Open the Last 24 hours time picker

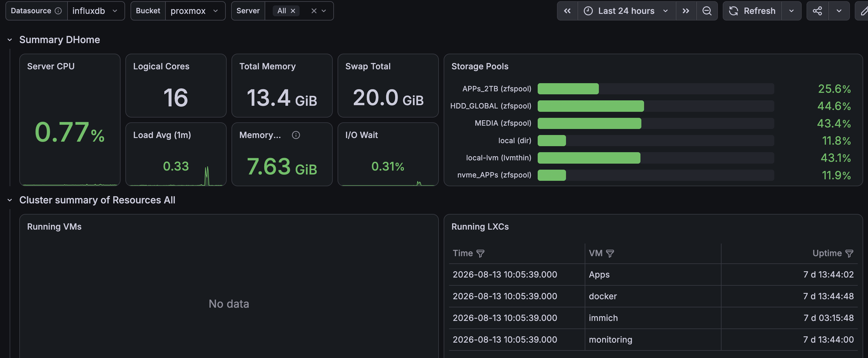coord(627,11)
